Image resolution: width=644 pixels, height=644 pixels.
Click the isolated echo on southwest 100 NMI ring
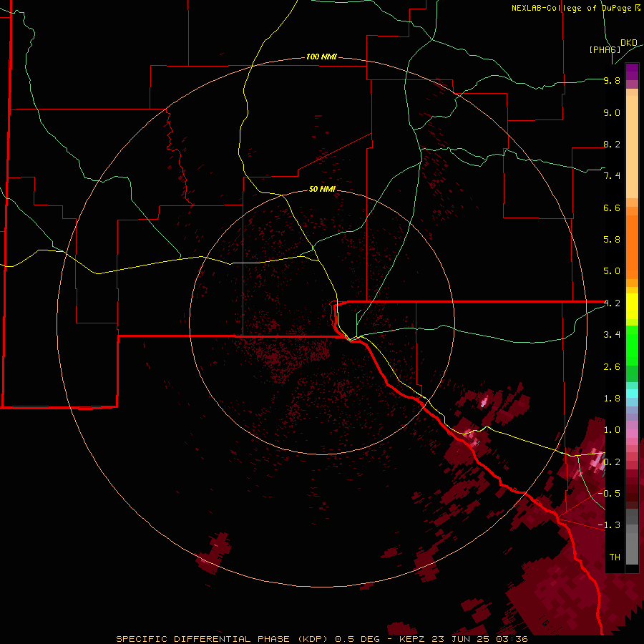(215, 552)
